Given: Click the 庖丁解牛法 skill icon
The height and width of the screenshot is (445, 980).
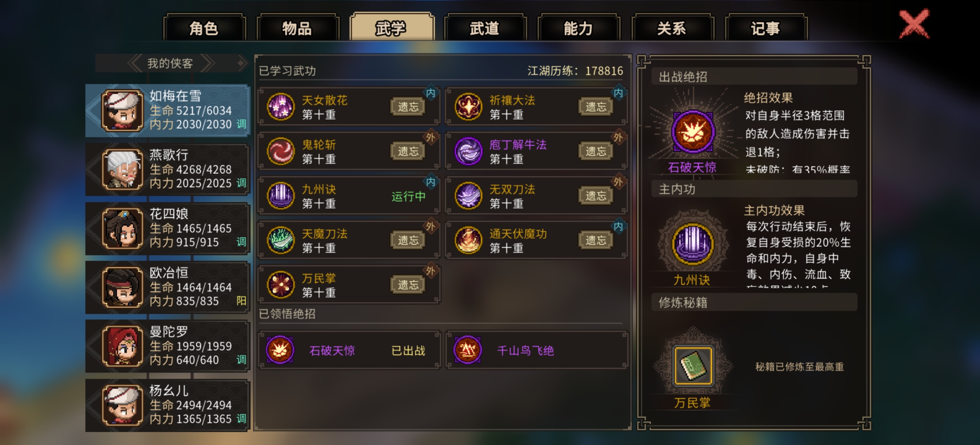Looking at the screenshot, I should [468, 151].
